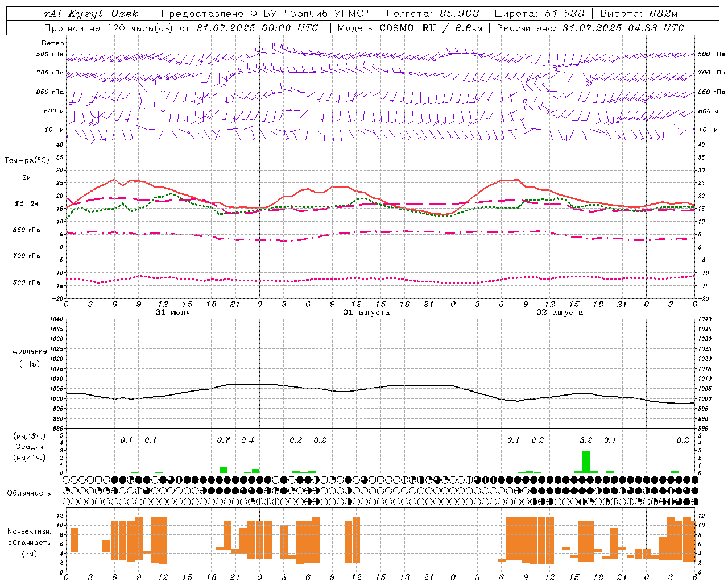This screenshot has height=582, width=728.
Task: Click the 2м temperature legend entry
Action: pos(27,178)
